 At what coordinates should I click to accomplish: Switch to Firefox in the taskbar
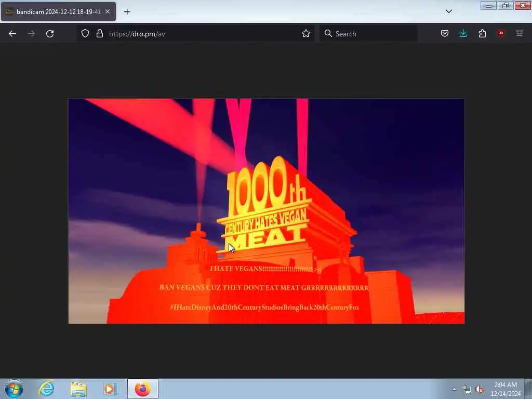coord(143,389)
